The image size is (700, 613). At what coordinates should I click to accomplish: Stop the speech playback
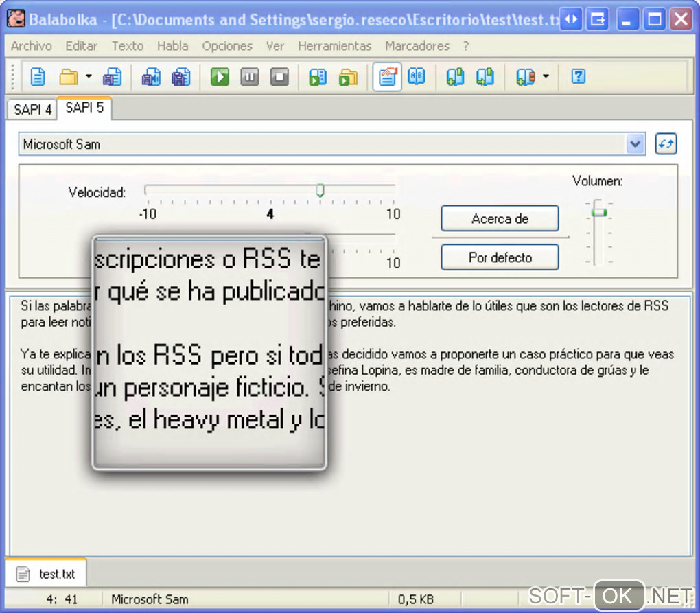click(279, 77)
